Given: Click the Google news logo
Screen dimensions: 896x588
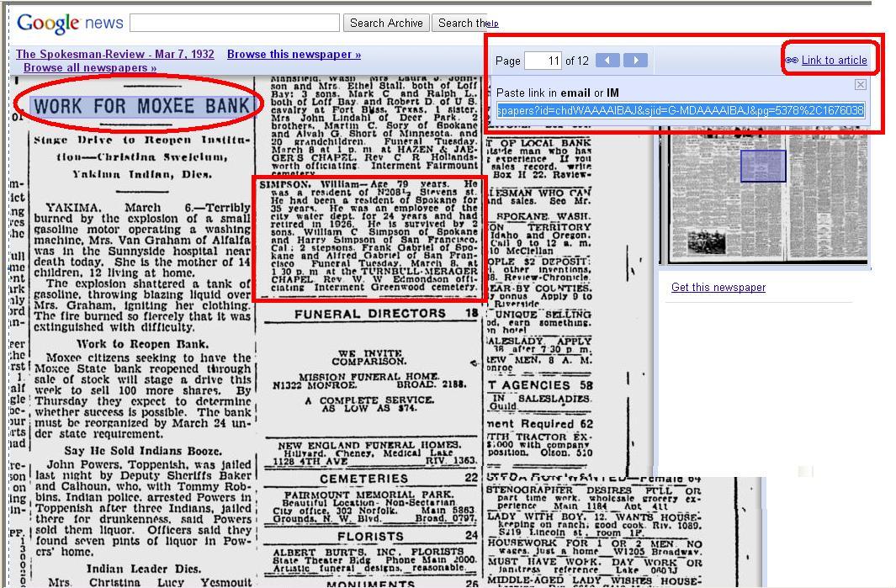Looking at the screenshot, I should 70,24.
